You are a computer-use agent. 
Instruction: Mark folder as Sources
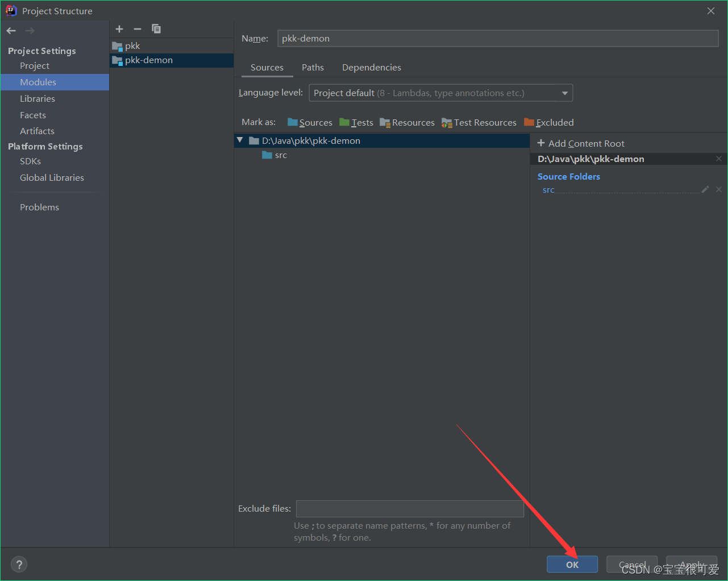tap(310, 122)
